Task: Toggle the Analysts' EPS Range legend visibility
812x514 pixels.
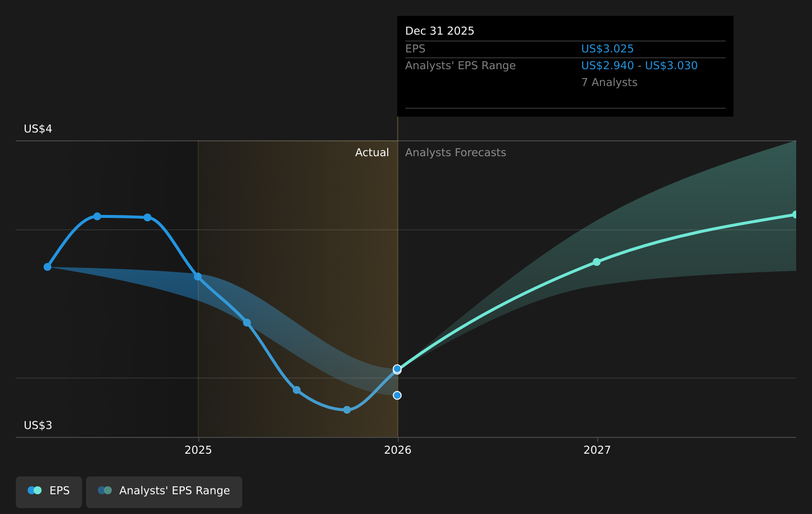Action: pyautogui.click(x=164, y=490)
